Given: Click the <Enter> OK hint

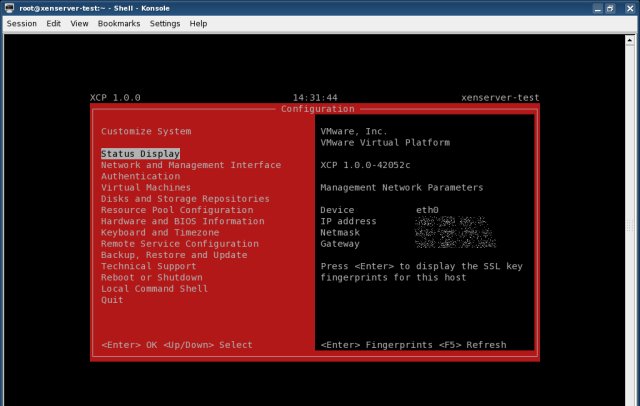Looking at the screenshot, I should (129, 345).
